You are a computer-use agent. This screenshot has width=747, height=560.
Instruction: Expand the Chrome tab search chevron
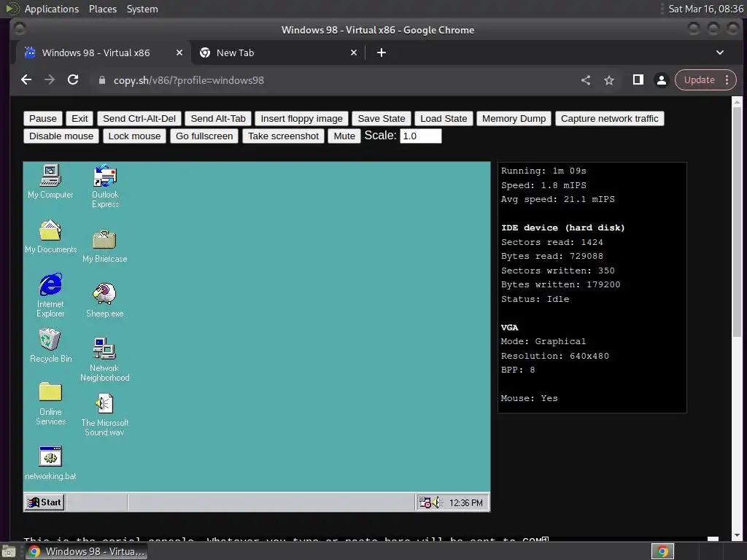[x=720, y=52]
